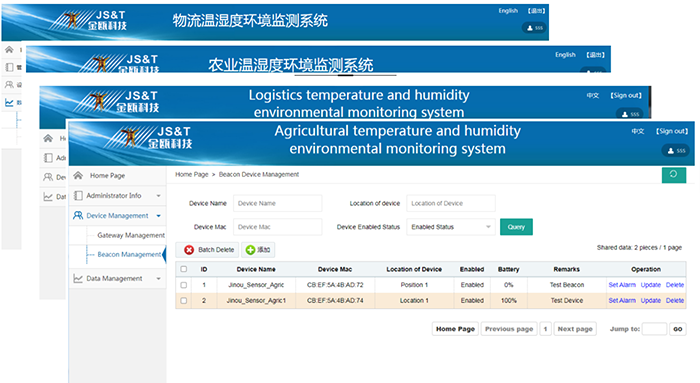Screen dimensions: 700x383
Task: Click Set Alarm for Jinou_Sensor_Agric1 row
Action: tap(622, 300)
